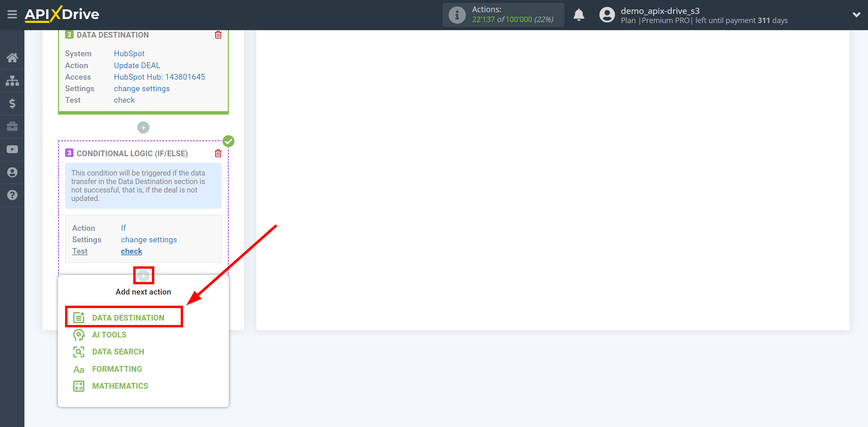Click the DATA SEARCH icon in menu

pos(78,352)
